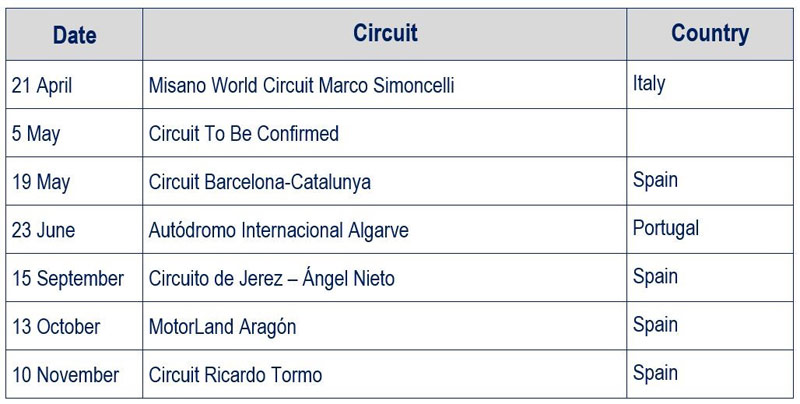Click the Portugal country cell
The image size is (800, 404).
click(x=665, y=228)
